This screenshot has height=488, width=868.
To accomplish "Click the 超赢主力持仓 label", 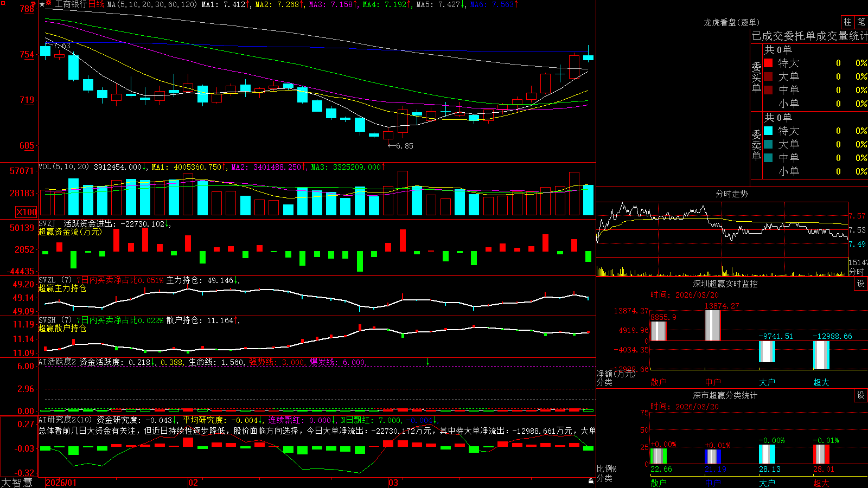I will (62, 288).
